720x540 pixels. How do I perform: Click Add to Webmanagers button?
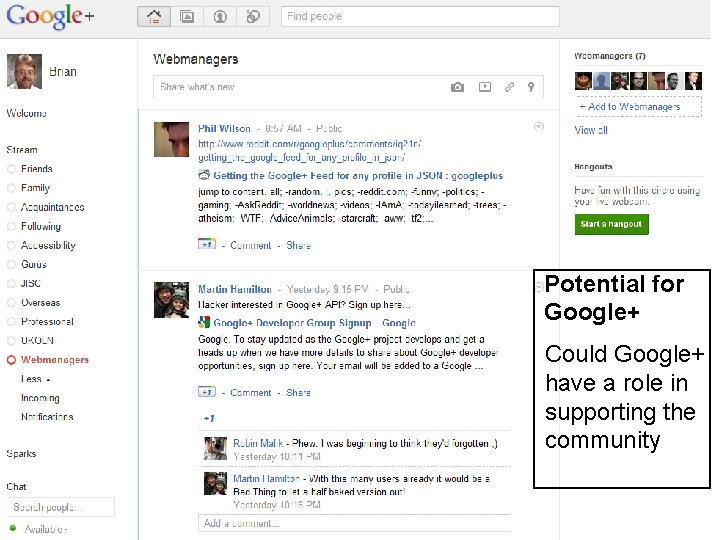[639, 107]
